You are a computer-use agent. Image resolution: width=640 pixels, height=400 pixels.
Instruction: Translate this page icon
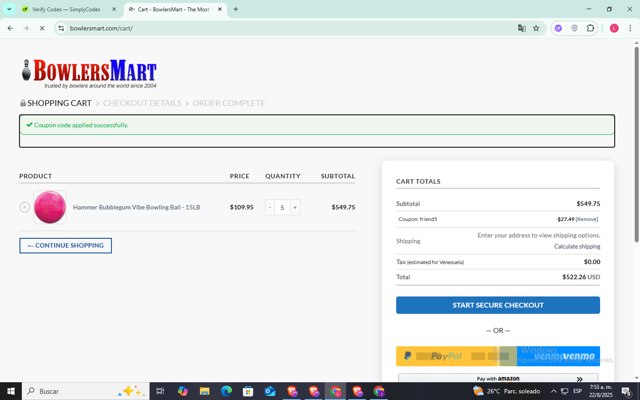pyautogui.click(x=522, y=28)
